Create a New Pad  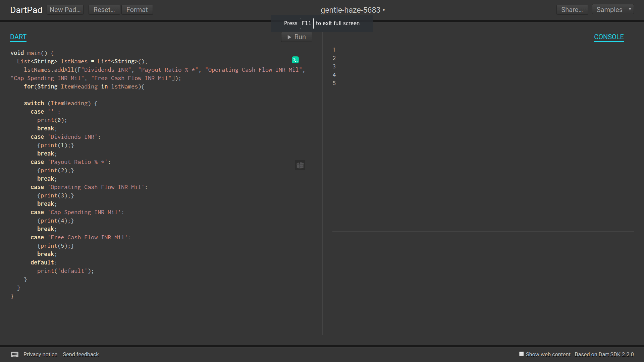(x=65, y=10)
